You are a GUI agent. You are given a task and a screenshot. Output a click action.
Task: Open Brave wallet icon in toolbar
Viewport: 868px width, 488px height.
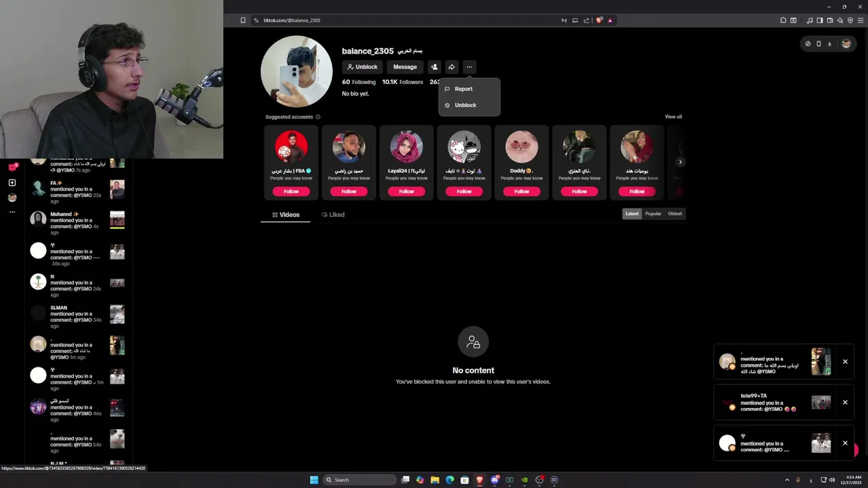(x=830, y=20)
